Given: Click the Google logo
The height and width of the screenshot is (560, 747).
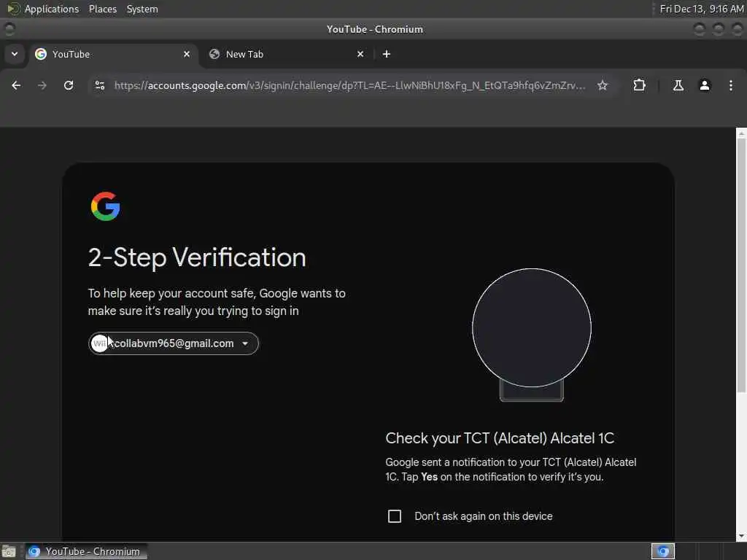Looking at the screenshot, I should [x=105, y=206].
